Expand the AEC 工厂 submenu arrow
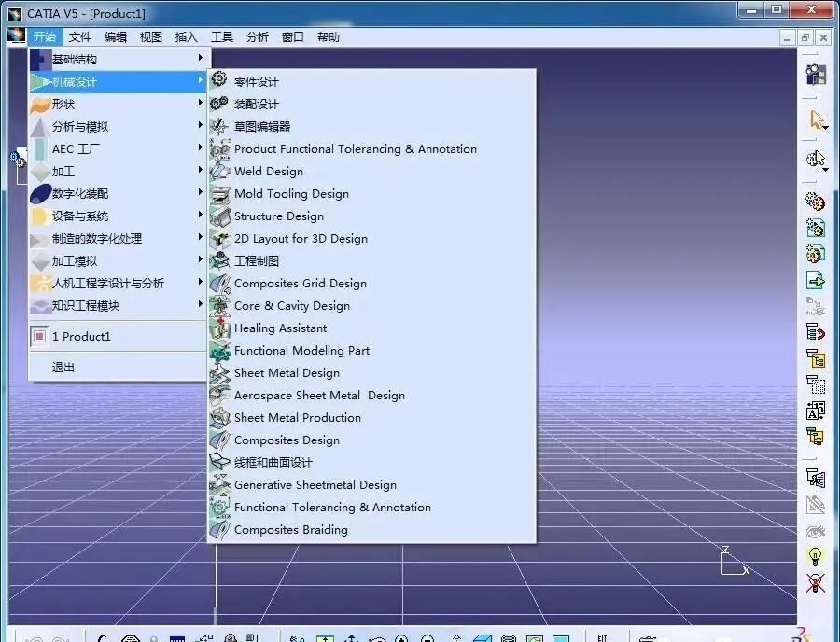This screenshot has width=840, height=642. click(200, 147)
